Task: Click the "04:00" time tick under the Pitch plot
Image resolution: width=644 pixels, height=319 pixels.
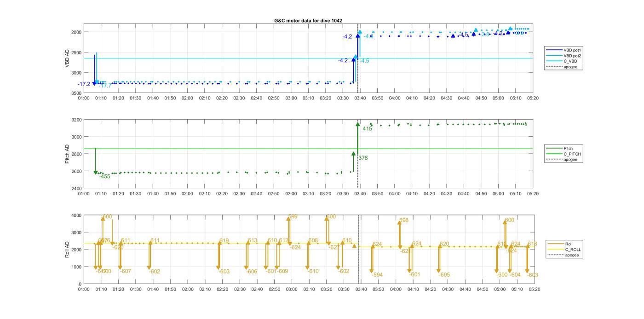Action: [395, 194]
